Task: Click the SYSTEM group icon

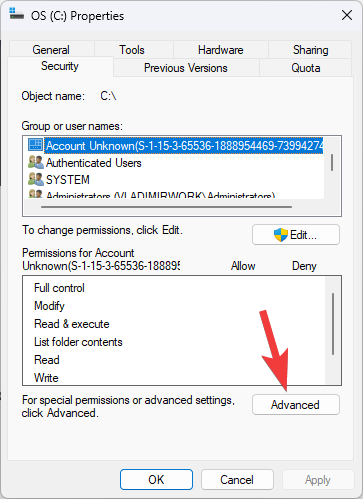Action: tap(36, 179)
